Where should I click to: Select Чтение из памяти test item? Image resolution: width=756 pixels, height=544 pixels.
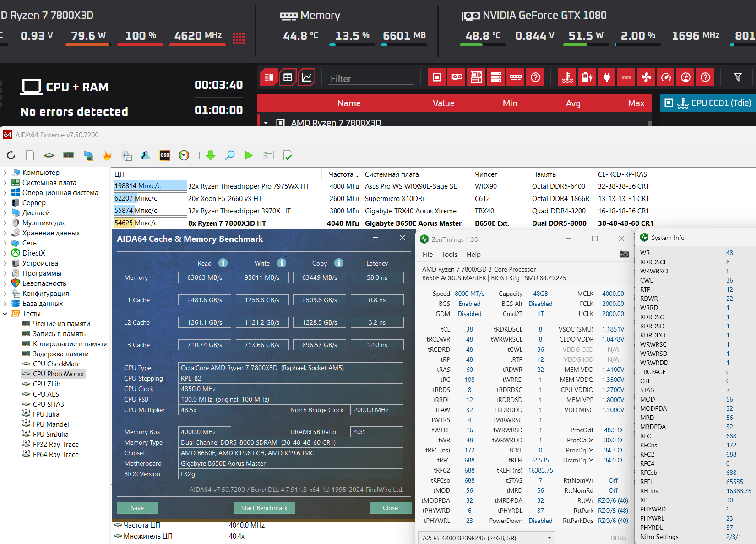pyautogui.click(x=61, y=324)
